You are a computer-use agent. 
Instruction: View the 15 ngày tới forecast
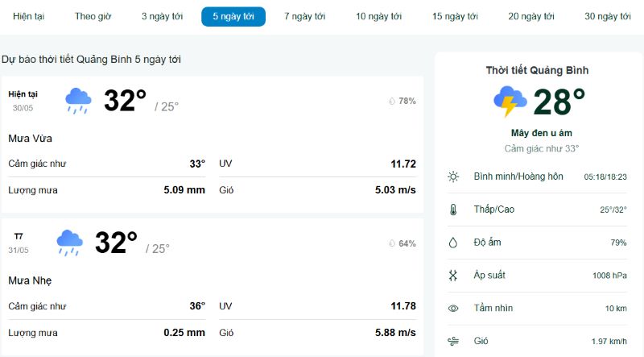(x=455, y=16)
